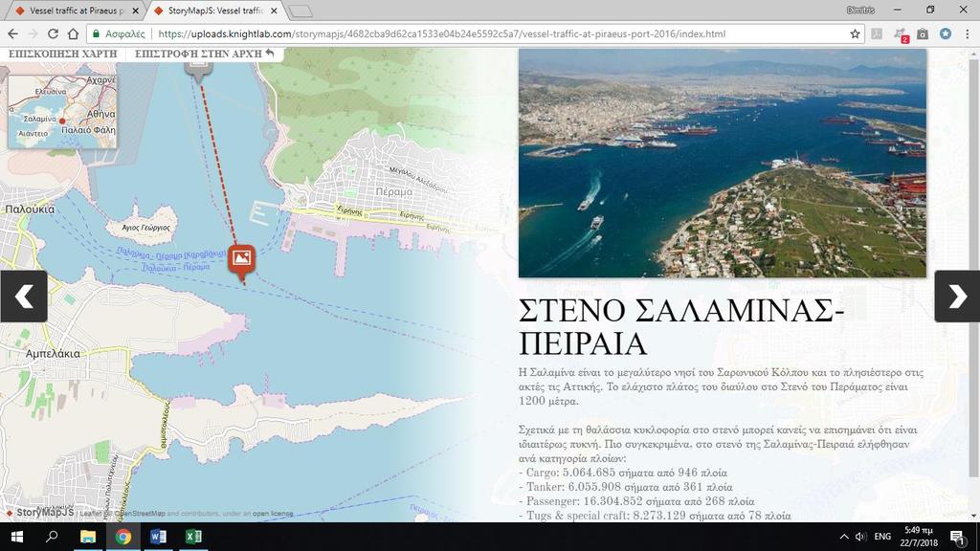The image size is (980, 551).
Task: Open the Windows Start menu
Action: (x=17, y=537)
